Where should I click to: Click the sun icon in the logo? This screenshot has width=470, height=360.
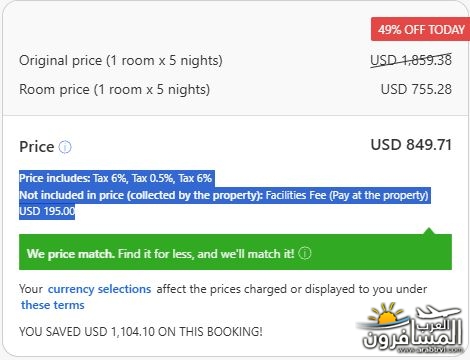(x=387, y=314)
